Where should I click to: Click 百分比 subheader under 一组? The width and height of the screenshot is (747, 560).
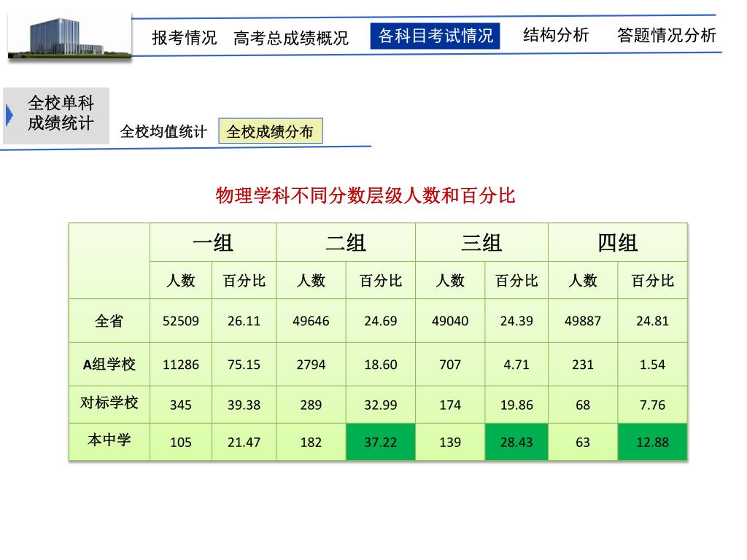tap(244, 280)
